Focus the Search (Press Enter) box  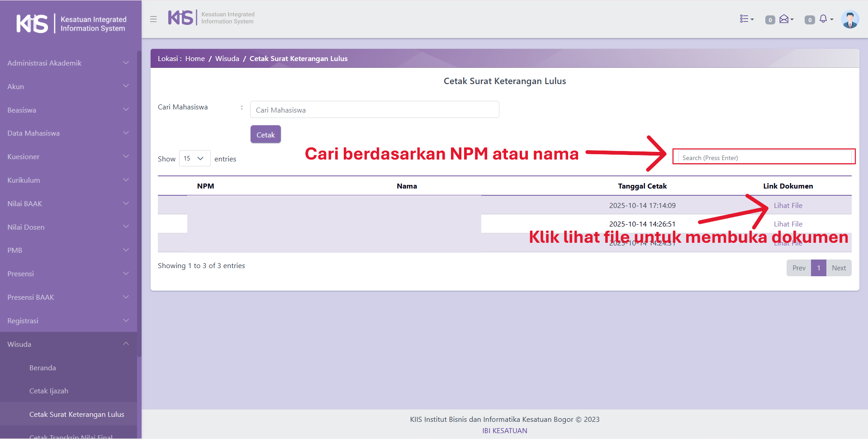tap(764, 157)
